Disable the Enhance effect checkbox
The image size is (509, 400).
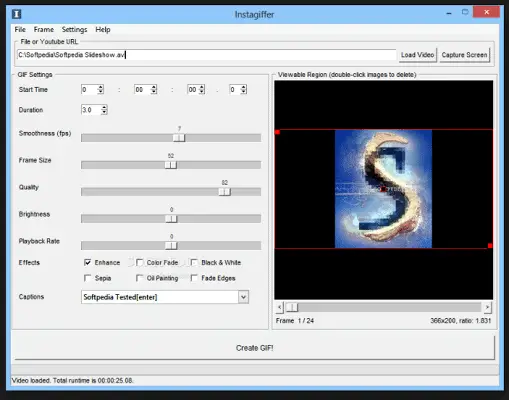coord(88,262)
